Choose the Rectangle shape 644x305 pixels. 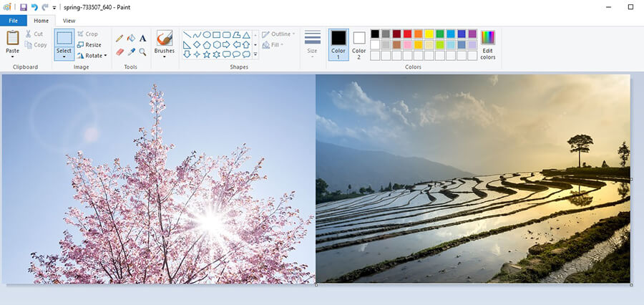click(216, 34)
